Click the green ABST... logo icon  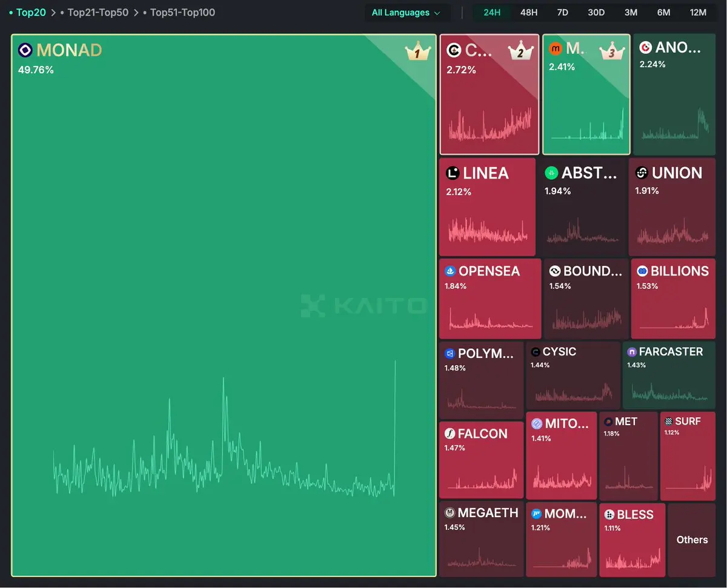pos(551,173)
